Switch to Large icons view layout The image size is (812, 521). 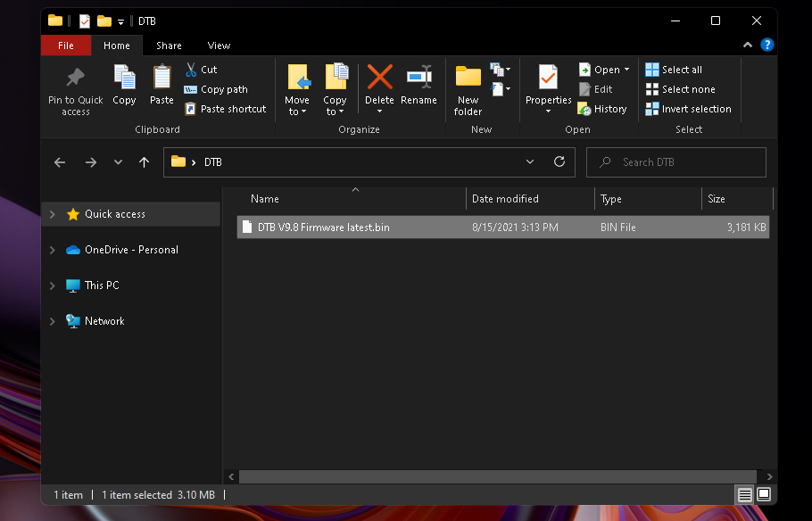pos(764,494)
